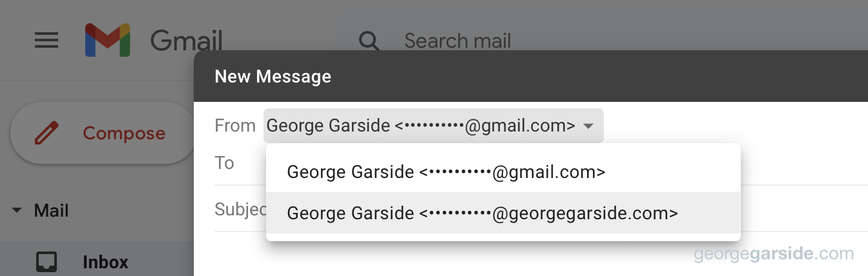Collapse the Mail section arrow
Screen dimensions: 868x276
pyautogui.click(x=17, y=211)
